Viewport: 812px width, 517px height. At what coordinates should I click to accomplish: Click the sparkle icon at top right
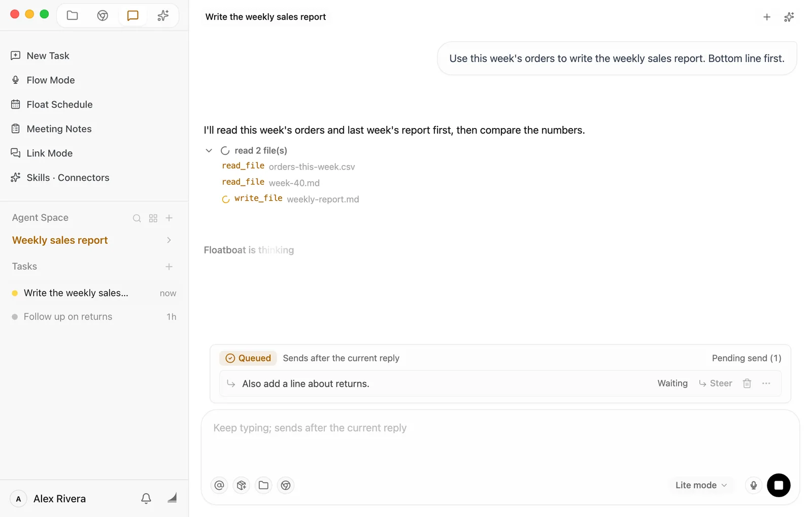click(789, 17)
